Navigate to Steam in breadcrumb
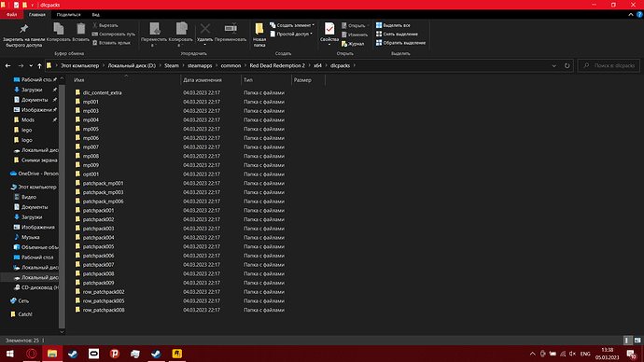The height and width of the screenshot is (362, 644). click(x=172, y=65)
